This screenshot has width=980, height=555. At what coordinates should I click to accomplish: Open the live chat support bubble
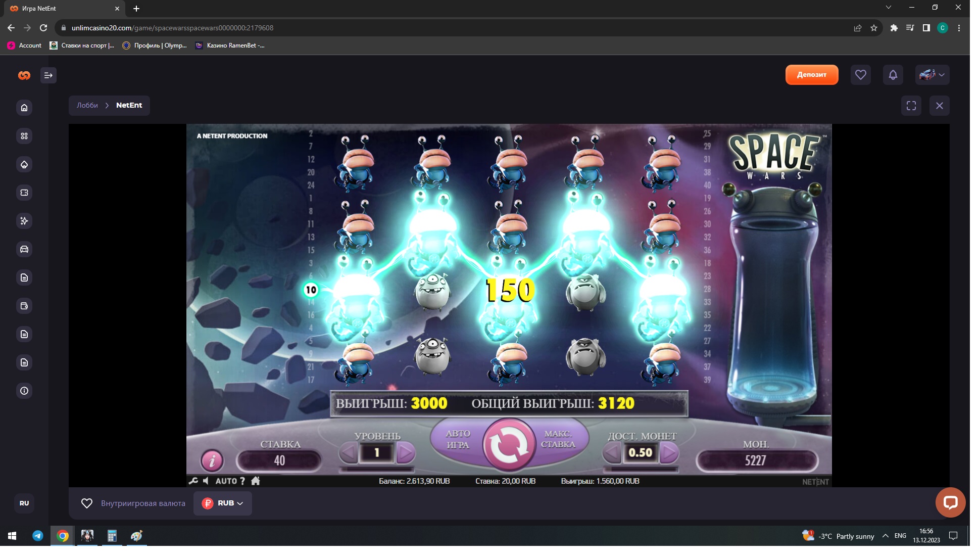[950, 502]
